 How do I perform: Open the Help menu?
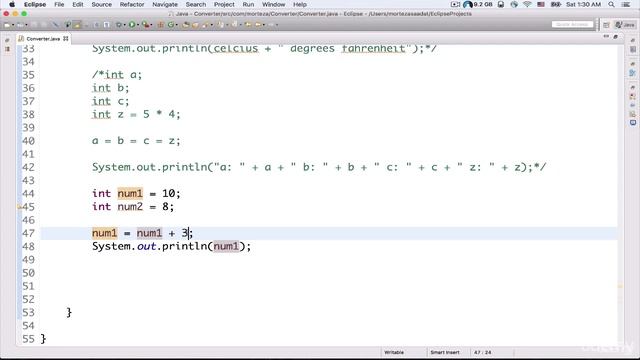(300, 4)
